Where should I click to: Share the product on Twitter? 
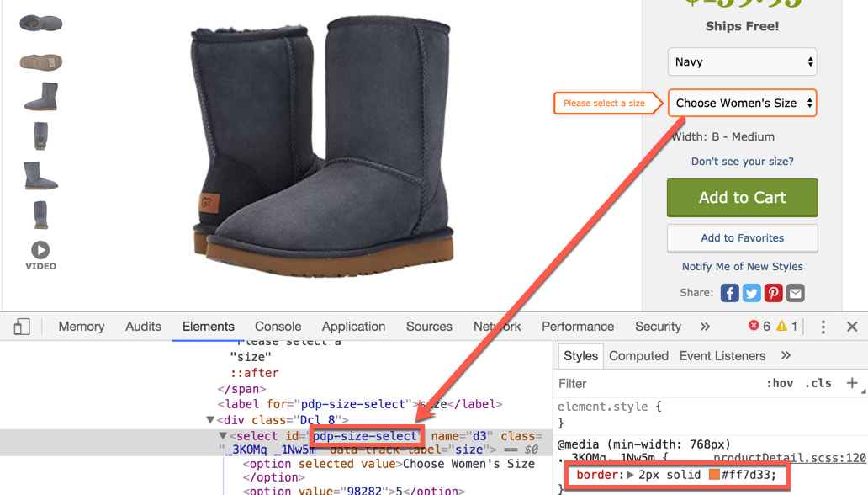[x=751, y=293]
